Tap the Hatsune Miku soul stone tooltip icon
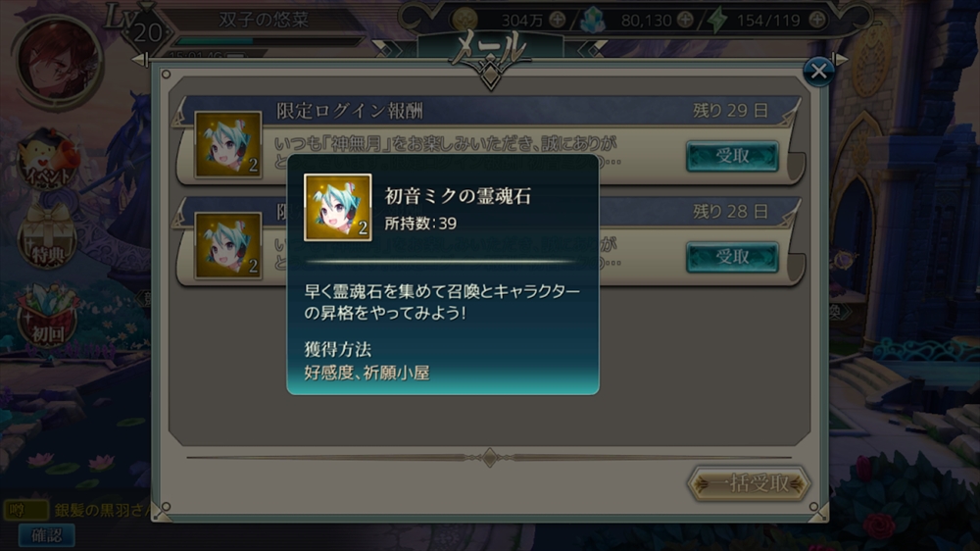This screenshot has height=551, width=980. coord(337,208)
